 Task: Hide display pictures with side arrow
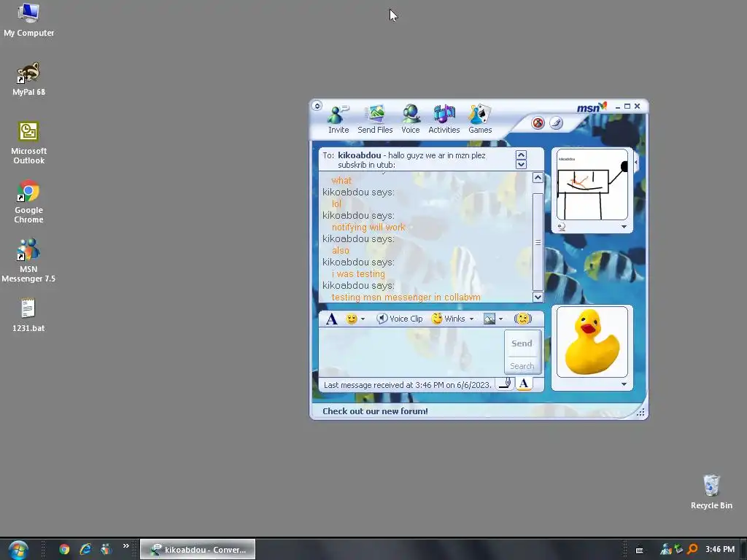[x=636, y=163]
